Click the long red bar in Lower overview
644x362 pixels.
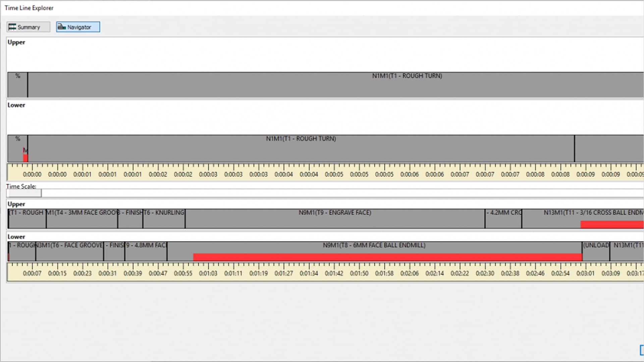(387, 257)
